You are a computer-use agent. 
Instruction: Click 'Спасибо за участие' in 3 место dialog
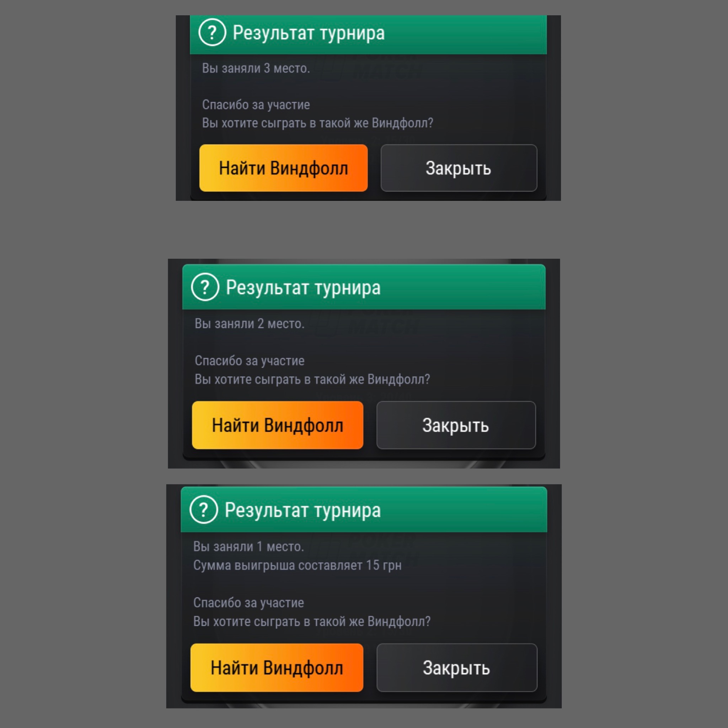point(256,105)
